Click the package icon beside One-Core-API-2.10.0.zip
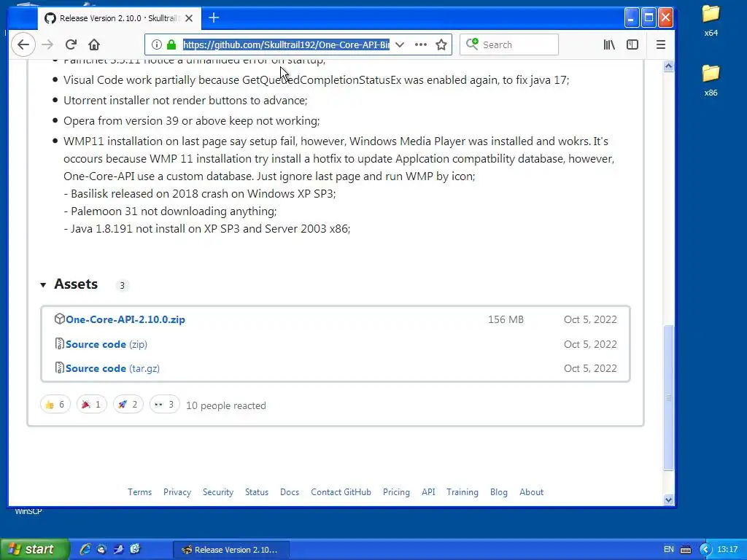Screen dimensions: 747x560 coord(60,319)
